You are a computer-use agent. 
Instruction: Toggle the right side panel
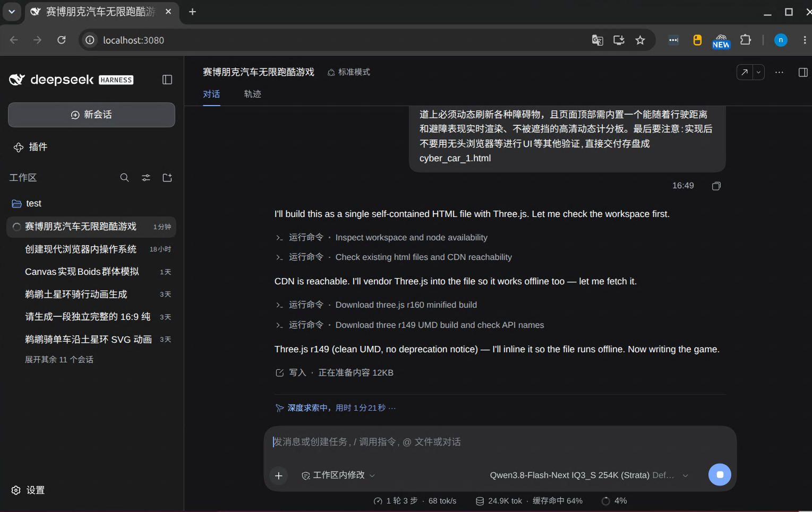(x=803, y=72)
